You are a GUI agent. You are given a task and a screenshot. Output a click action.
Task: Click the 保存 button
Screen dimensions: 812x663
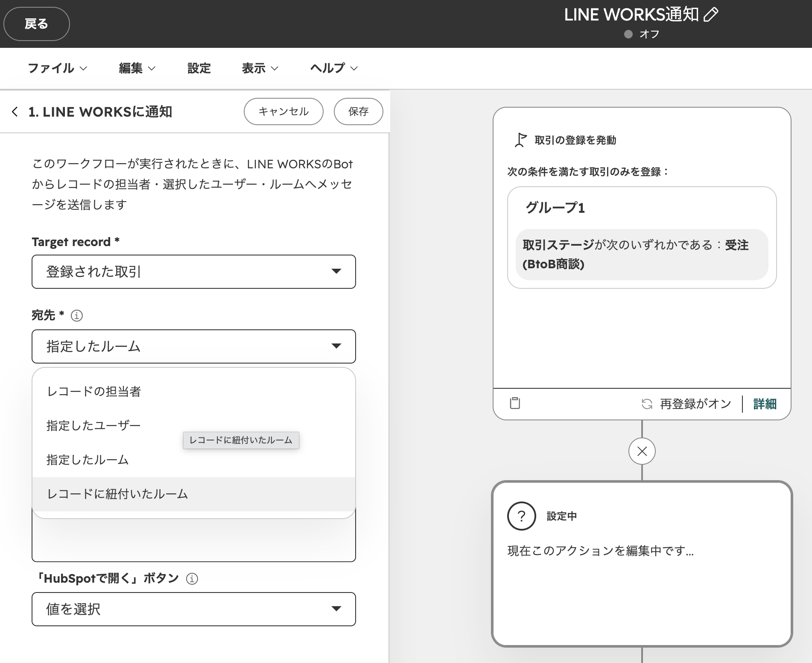[x=359, y=111]
